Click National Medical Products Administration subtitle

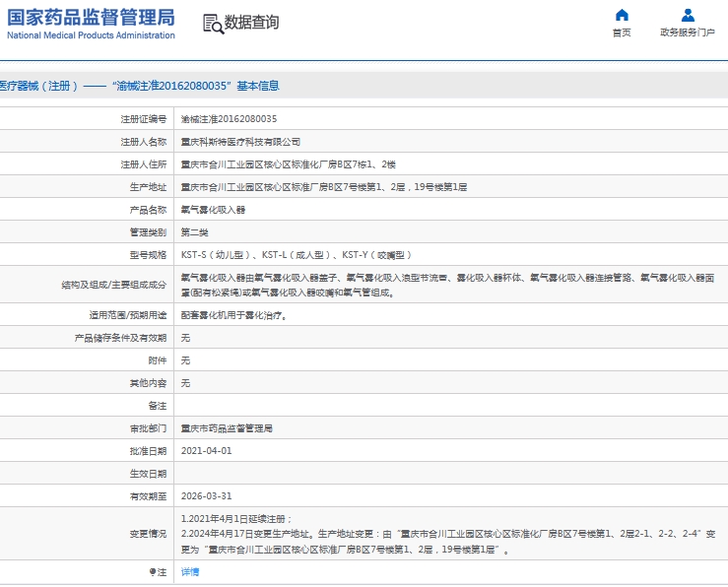point(91,35)
